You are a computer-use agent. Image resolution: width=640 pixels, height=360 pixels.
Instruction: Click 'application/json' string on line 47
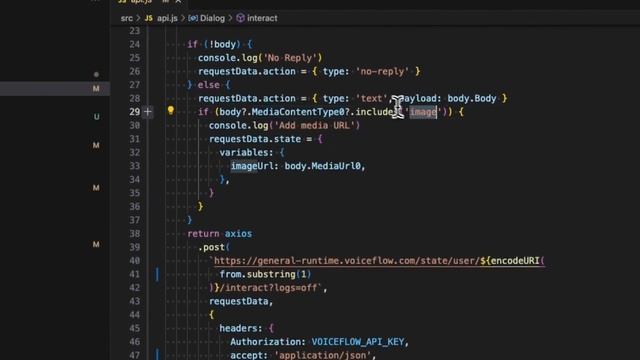pos(322,355)
